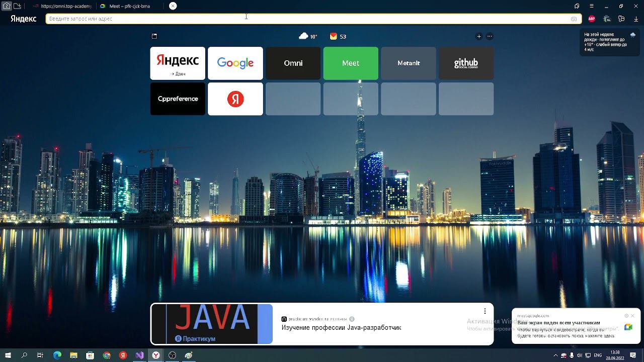644x362 pixels.
Task: Open Изучение профессии Java-разработчик link
Action: (x=341, y=328)
